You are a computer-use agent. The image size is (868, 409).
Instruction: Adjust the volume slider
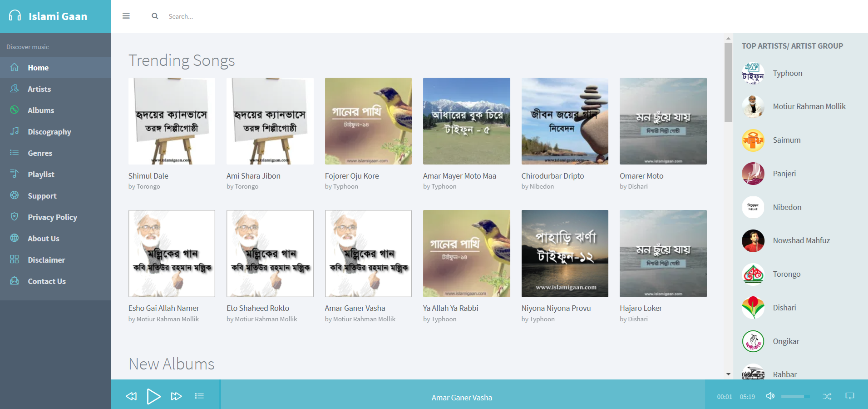click(x=795, y=396)
